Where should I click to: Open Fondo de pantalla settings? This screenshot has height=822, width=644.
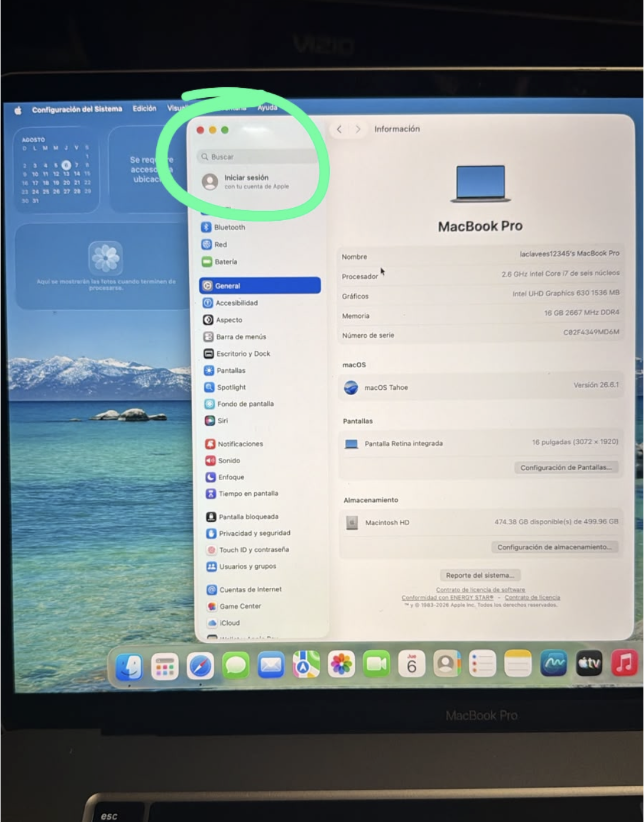tap(239, 404)
